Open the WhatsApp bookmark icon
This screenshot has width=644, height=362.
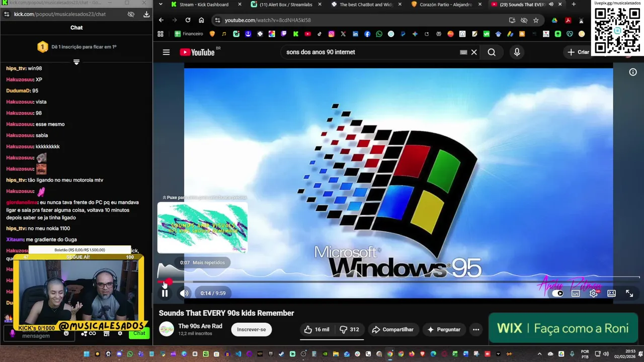[x=379, y=34]
